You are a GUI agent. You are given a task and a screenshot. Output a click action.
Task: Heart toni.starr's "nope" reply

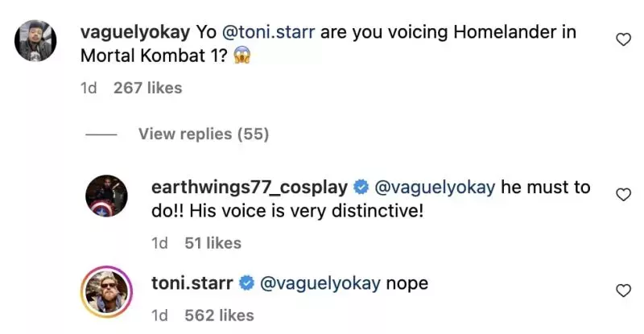622,290
